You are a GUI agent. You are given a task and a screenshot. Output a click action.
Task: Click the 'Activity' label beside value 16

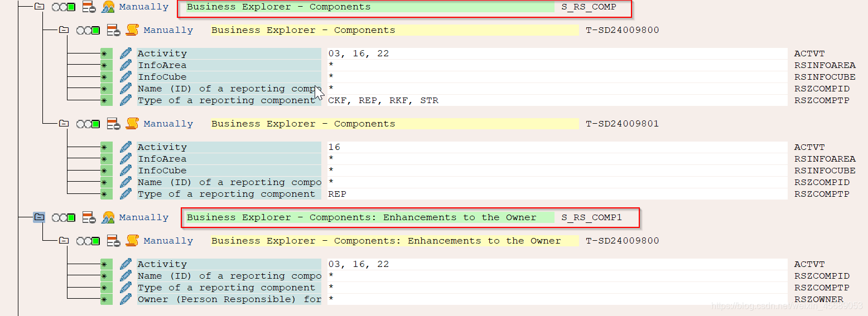[229, 147]
